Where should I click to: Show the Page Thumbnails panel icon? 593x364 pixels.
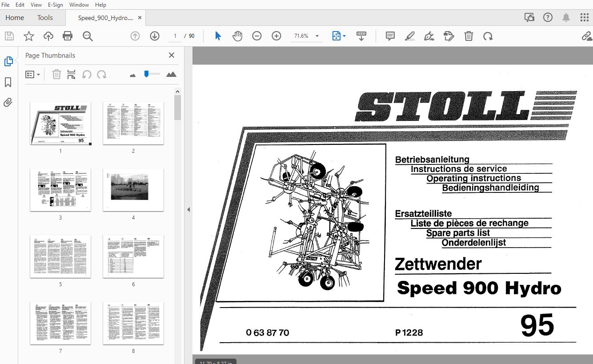click(x=8, y=61)
